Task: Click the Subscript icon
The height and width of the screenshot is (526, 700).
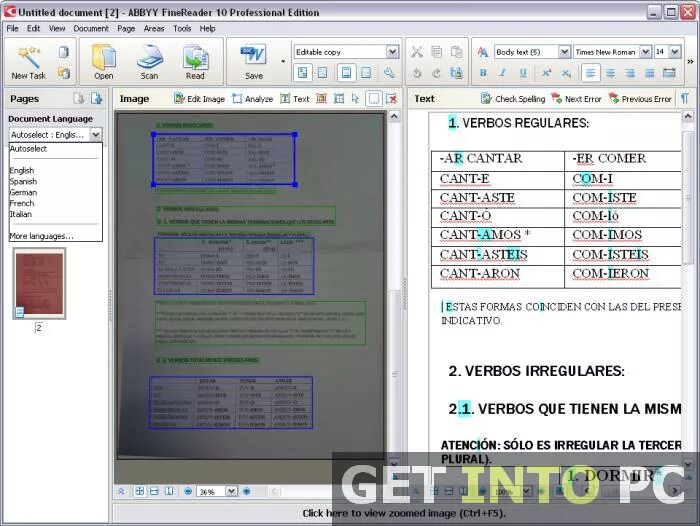Action: click(x=566, y=73)
